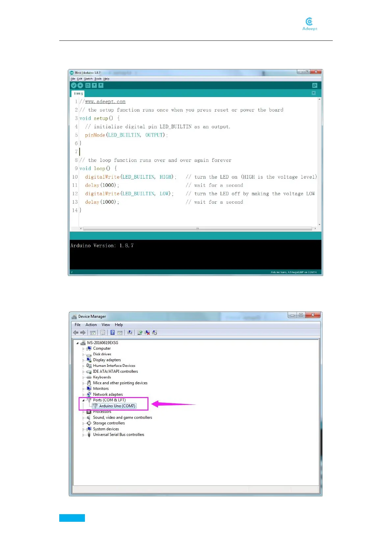Select the Network adapters tree item
392x554 pixels.
point(108,394)
